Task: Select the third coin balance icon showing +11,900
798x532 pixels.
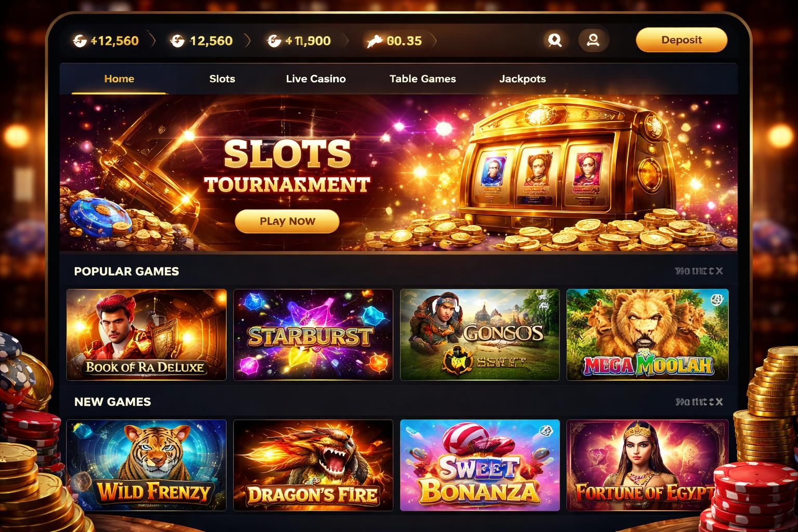Action: tap(274, 41)
